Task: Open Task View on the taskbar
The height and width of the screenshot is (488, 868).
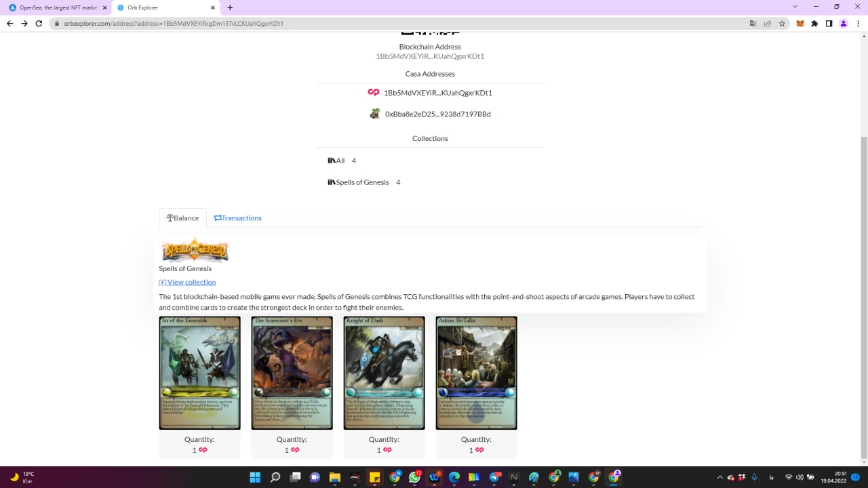Action: coord(295,477)
